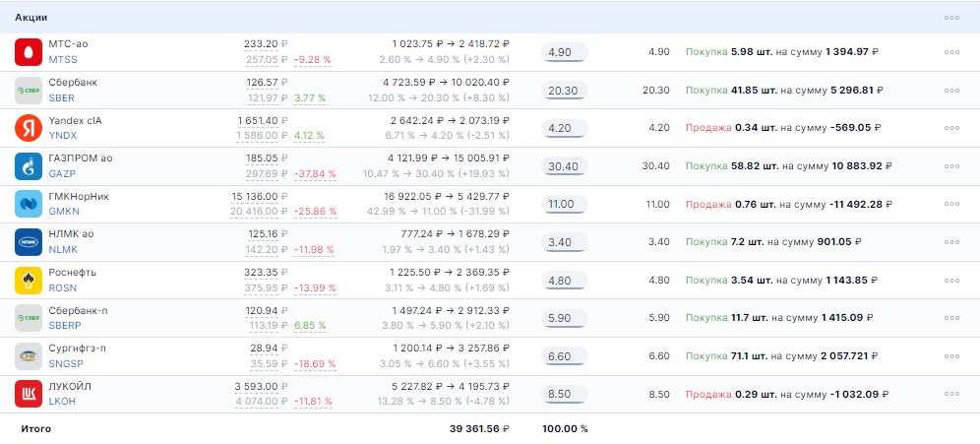Click the MTSS ticker link
The image size is (980, 444).
pyautogui.click(x=62, y=60)
